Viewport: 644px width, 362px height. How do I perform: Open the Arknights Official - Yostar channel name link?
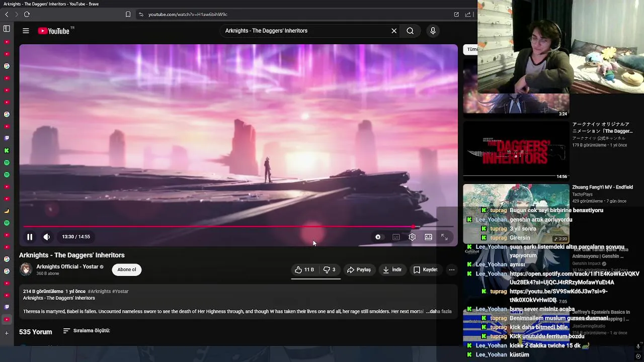tap(67, 266)
